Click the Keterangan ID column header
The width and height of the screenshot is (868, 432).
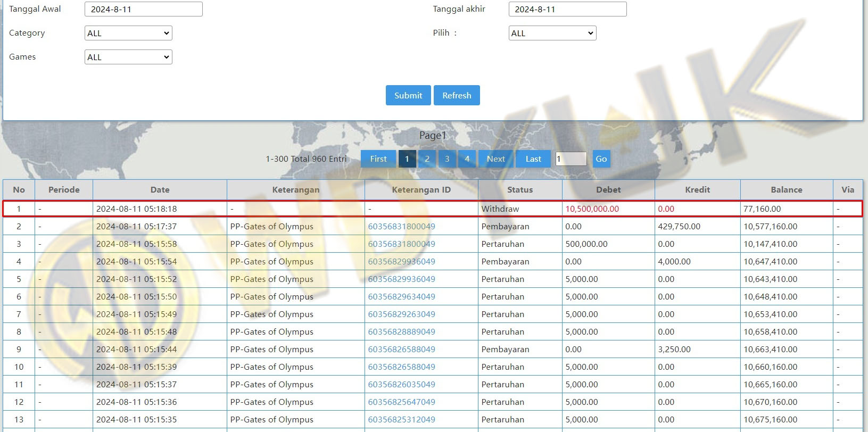pyautogui.click(x=421, y=189)
